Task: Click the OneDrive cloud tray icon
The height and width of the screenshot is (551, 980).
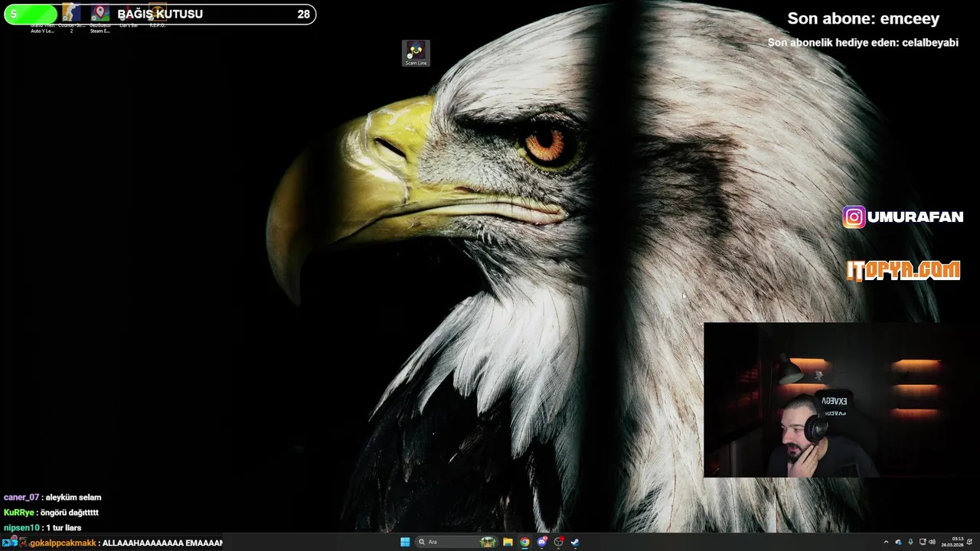Action: pyautogui.click(x=898, y=542)
